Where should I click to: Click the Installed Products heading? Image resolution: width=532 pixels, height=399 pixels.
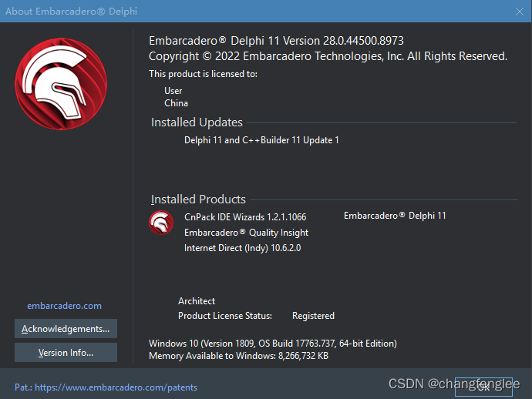click(198, 199)
